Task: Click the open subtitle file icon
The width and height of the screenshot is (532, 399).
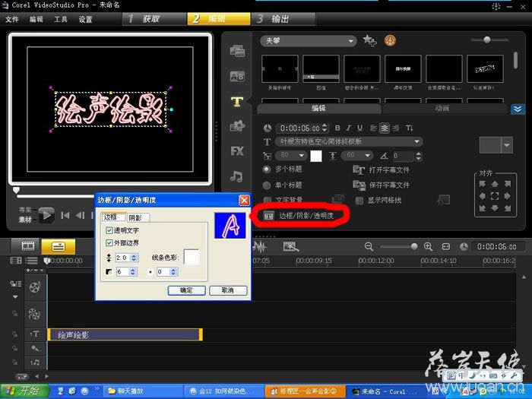Action: (359, 170)
